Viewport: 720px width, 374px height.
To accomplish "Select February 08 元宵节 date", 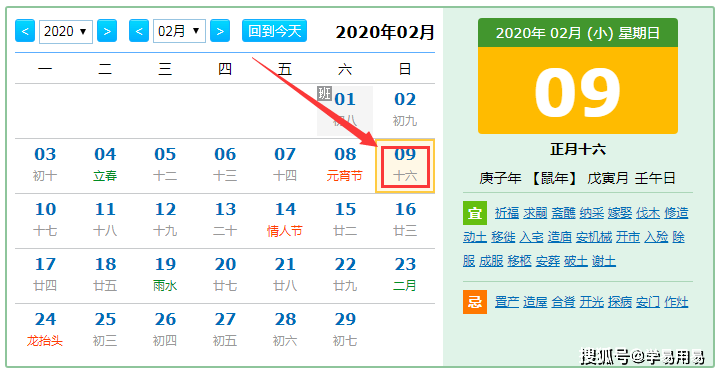I will pos(345,165).
